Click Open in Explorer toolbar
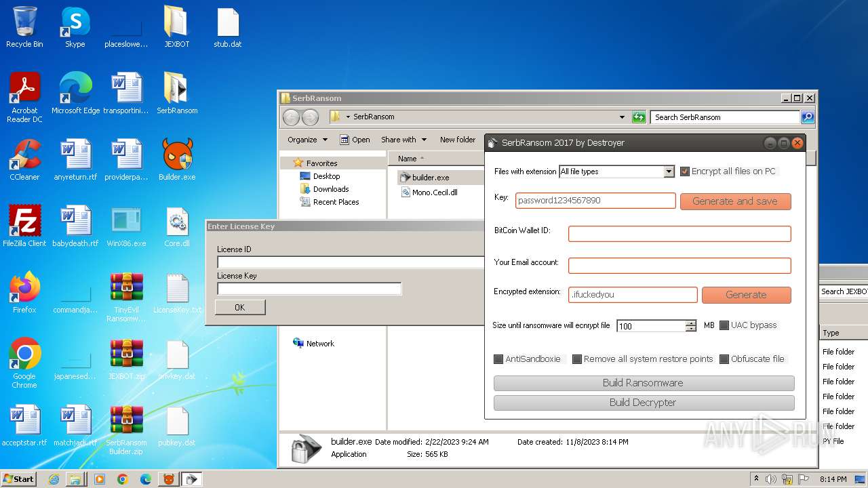This screenshot has width=868, height=488. [x=355, y=140]
